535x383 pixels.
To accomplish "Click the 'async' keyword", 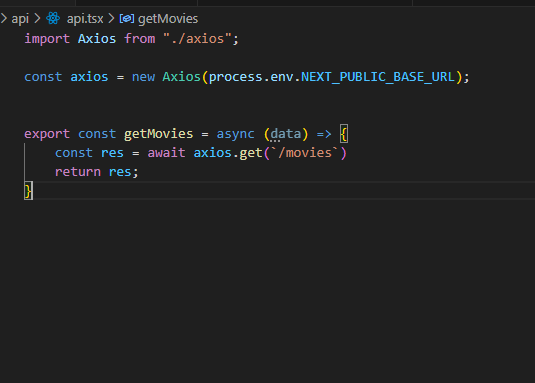I will click(235, 134).
